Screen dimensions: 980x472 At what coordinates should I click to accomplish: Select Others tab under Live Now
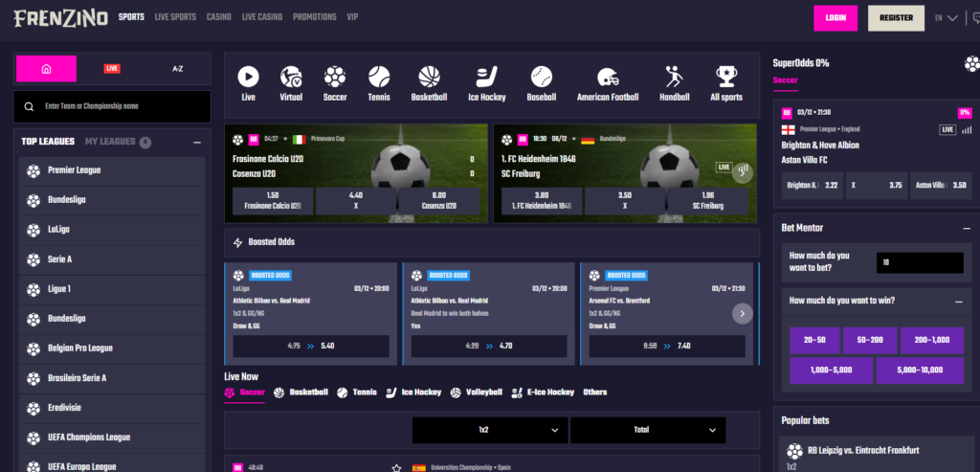595,393
